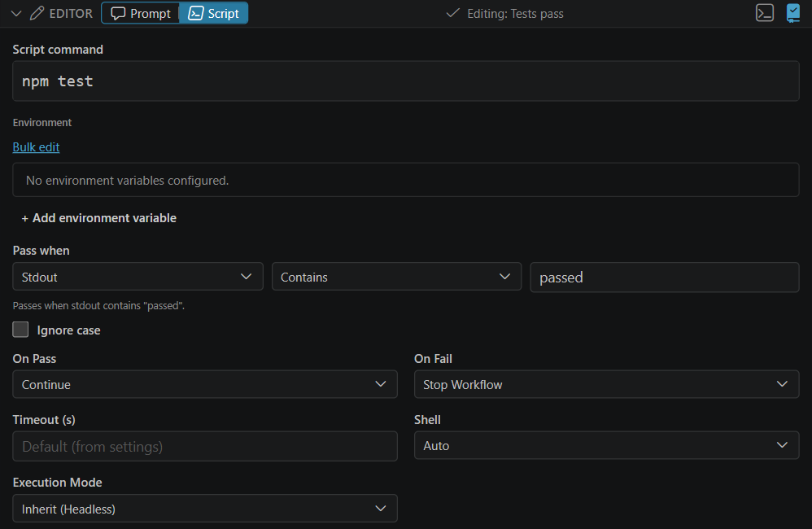Open the On Fail Stop Workflow dropdown
812x529 pixels.
pos(606,384)
